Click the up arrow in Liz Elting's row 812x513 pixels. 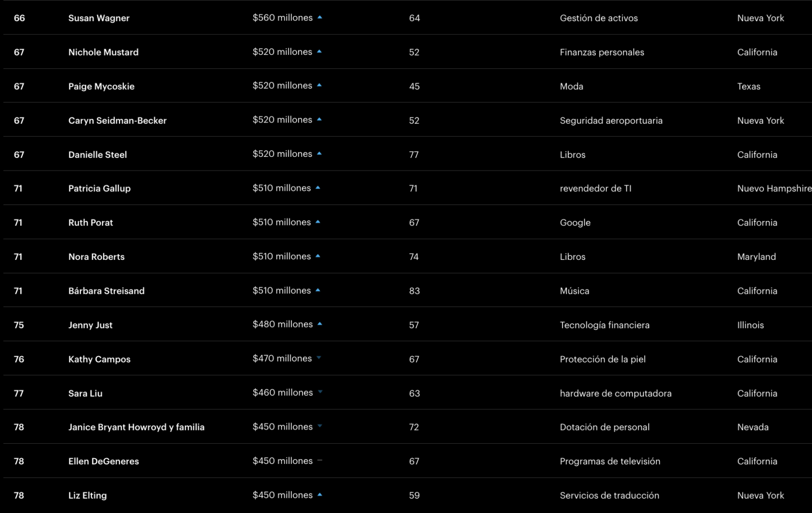[320, 495]
